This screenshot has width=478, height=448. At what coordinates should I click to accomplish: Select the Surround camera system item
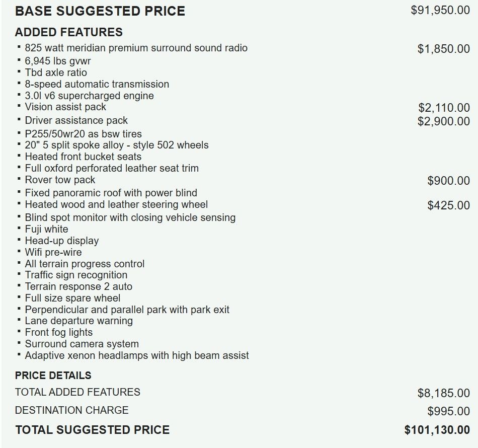coord(82,344)
